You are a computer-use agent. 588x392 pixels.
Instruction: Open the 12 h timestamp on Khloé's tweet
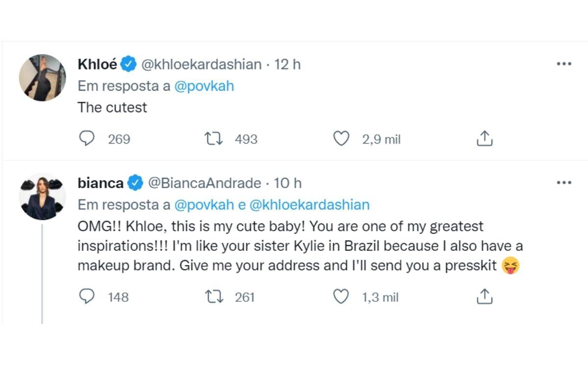(287, 64)
